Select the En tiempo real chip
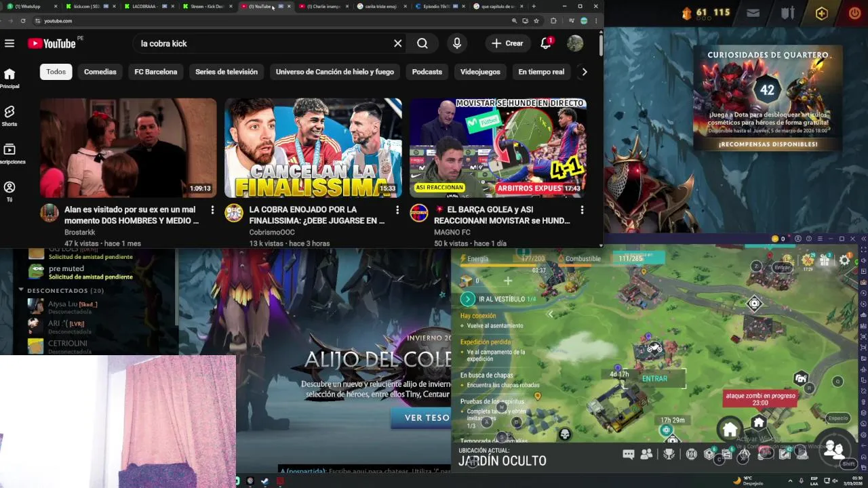The image size is (868, 488). [x=541, y=72]
